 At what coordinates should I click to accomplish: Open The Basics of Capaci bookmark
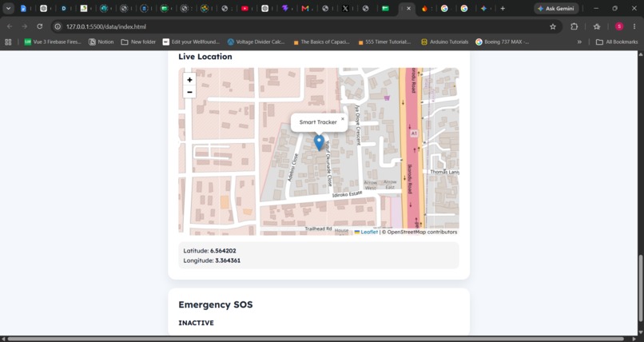pyautogui.click(x=321, y=42)
